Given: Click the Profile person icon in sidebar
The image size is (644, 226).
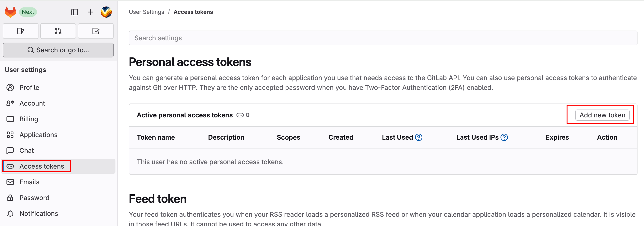Looking at the screenshot, I should (10, 87).
